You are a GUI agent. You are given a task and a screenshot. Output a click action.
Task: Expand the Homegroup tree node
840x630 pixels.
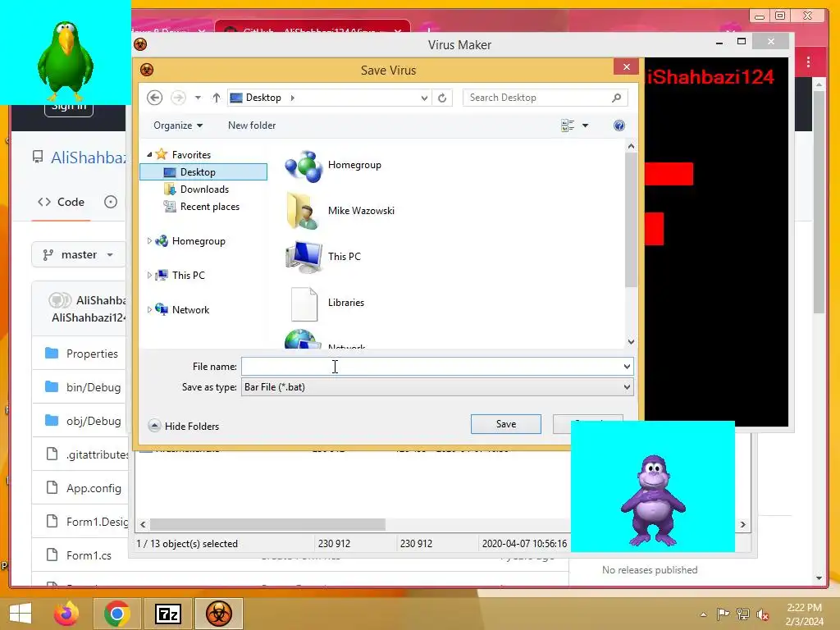click(149, 241)
